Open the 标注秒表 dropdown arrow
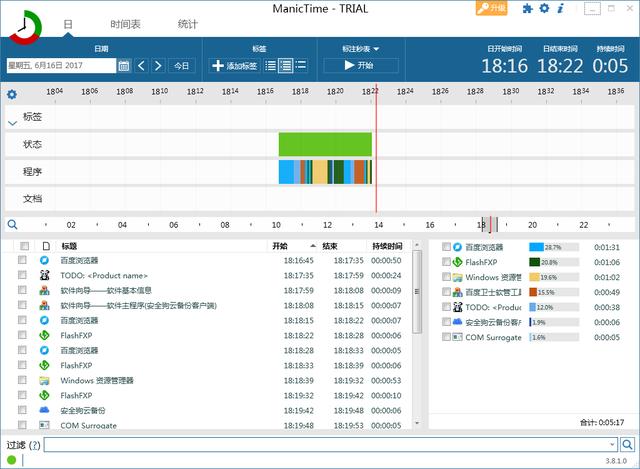This screenshot has width=640, height=469. point(376,49)
